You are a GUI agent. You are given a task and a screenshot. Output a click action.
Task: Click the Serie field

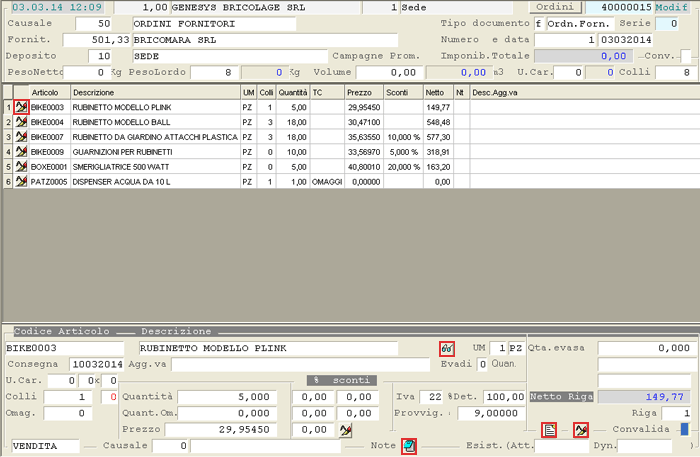(x=669, y=24)
